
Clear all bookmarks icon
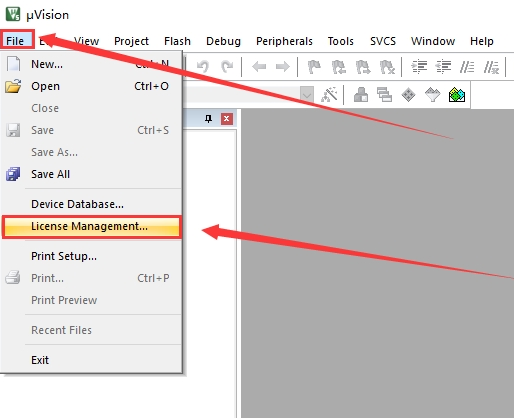[x=387, y=67]
